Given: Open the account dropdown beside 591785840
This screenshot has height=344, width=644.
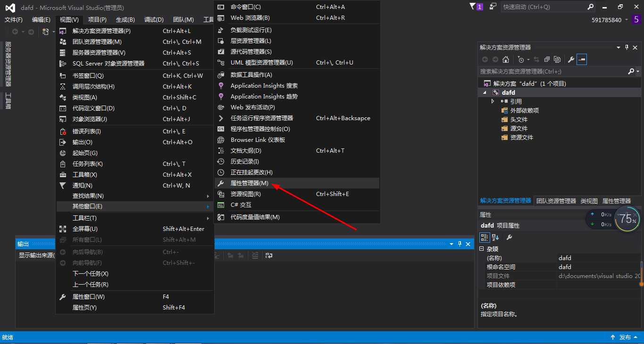Looking at the screenshot, I should [627, 20].
